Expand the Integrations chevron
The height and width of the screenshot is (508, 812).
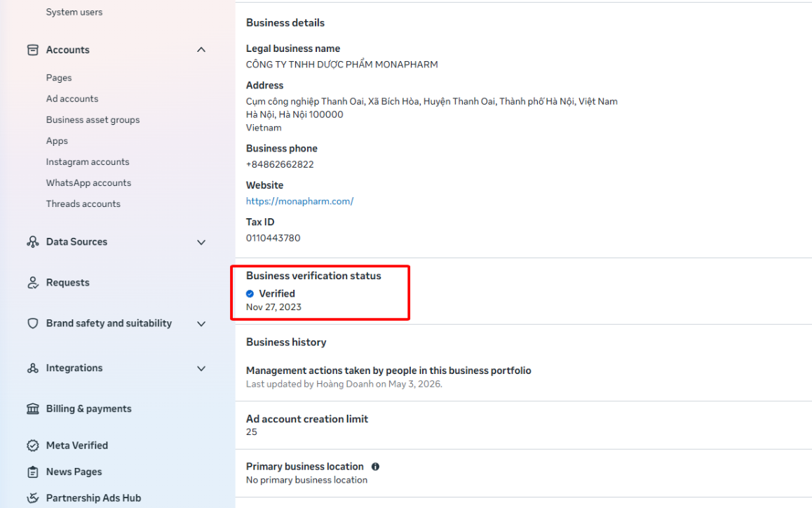tap(201, 368)
